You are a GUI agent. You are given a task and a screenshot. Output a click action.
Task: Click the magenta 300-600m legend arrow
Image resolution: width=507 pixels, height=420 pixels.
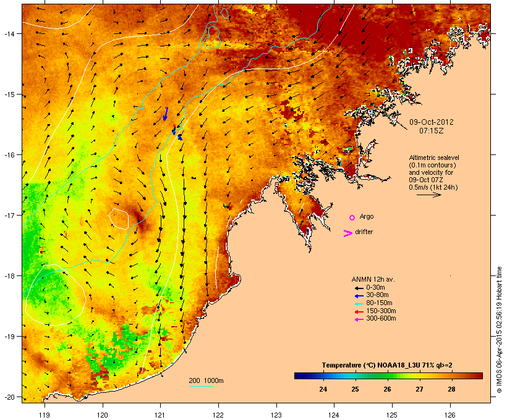pyautogui.click(x=359, y=319)
